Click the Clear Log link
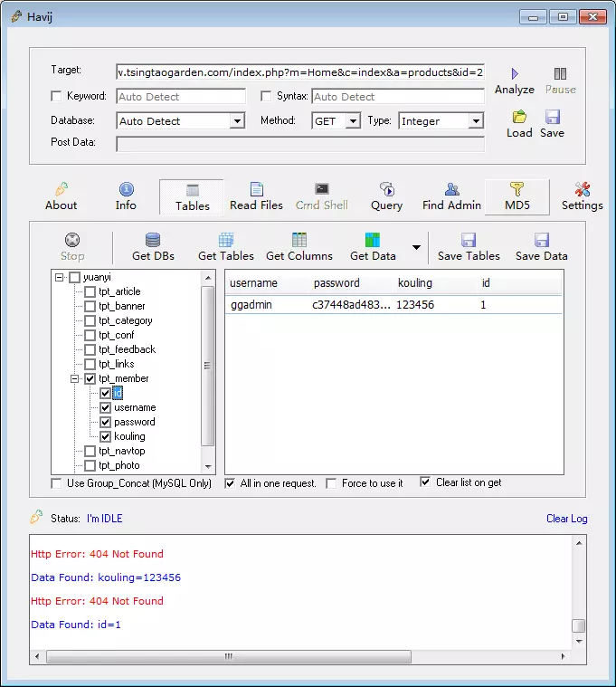 (x=566, y=519)
